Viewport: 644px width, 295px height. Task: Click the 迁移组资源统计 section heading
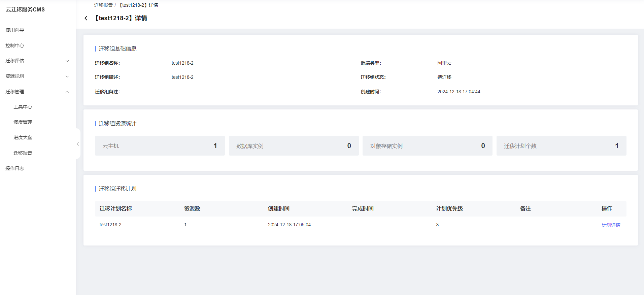(117, 124)
